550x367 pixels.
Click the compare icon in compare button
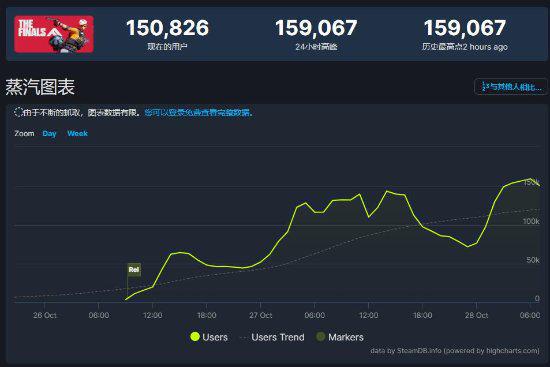(484, 87)
